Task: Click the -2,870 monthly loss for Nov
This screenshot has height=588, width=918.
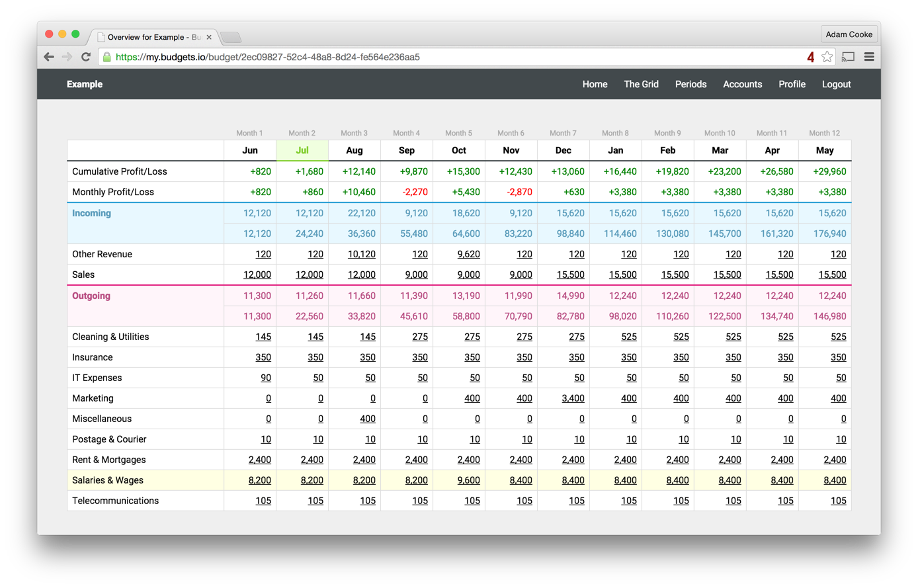Action: point(519,192)
